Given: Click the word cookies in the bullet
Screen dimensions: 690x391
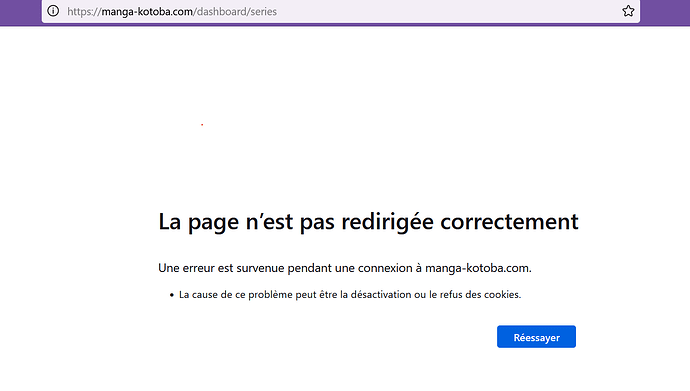Looking at the screenshot, I should (x=502, y=295).
